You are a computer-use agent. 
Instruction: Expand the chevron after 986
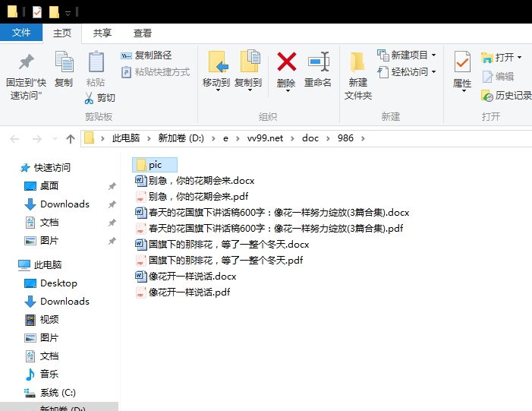tap(363, 138)
